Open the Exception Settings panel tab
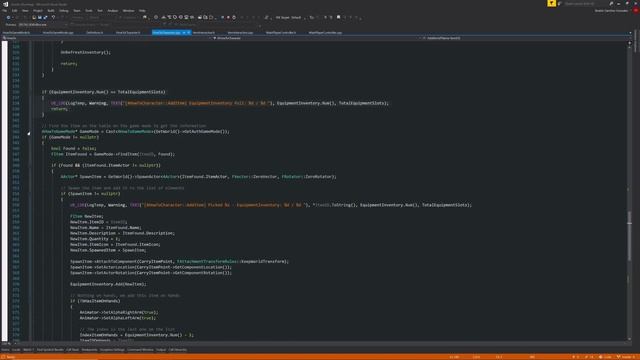This screenshot has width=640, height=360. pos(112,350)
